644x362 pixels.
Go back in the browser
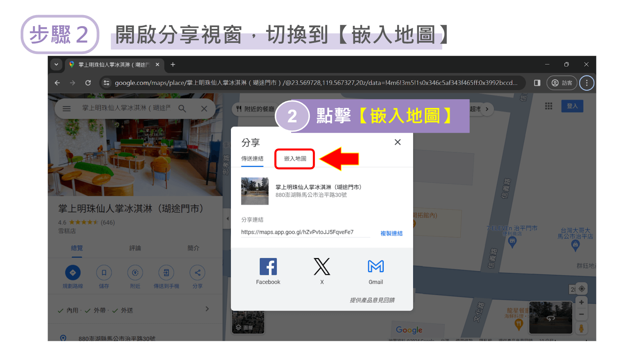pos(57,83)
